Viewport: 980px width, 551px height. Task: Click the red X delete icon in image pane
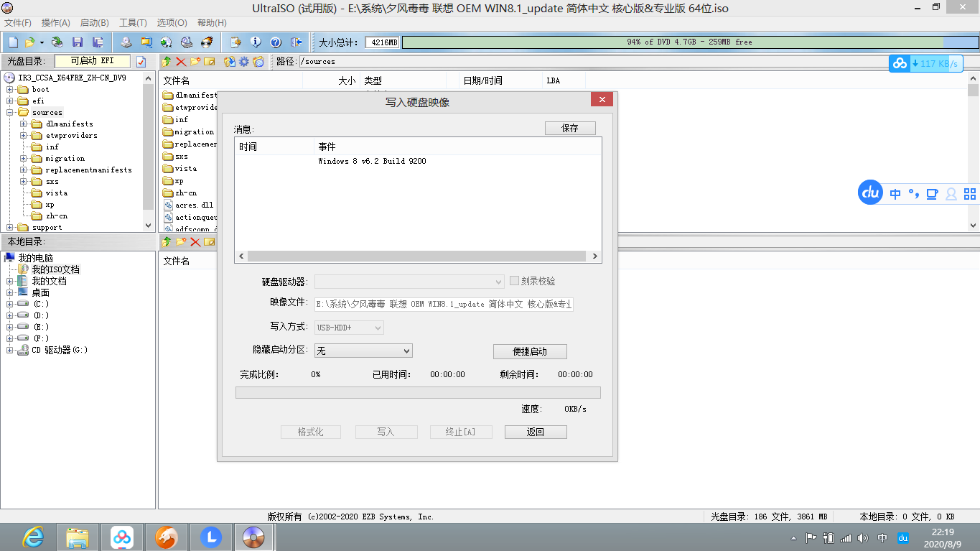click(x=181, y=62)
